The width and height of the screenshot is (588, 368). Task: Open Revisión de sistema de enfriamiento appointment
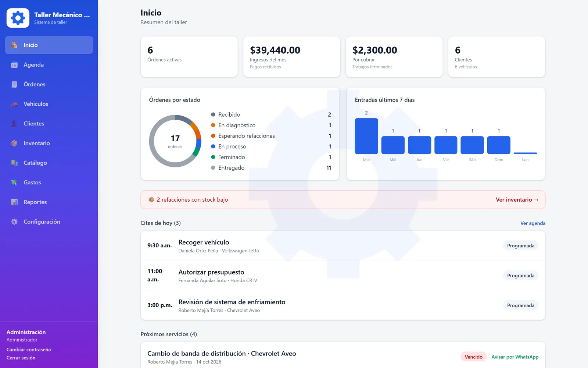pos(343,305)
